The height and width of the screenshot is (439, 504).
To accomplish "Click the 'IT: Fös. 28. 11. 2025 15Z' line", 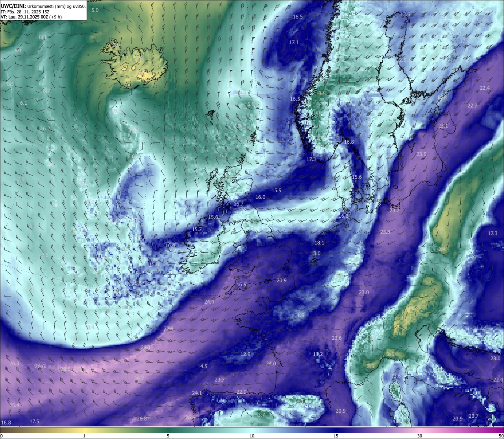I will coord(25,12).
